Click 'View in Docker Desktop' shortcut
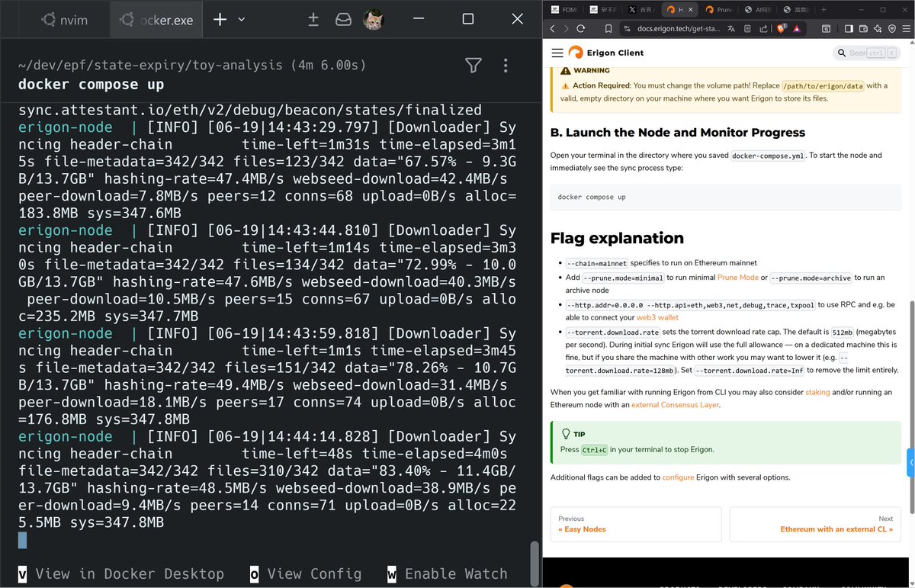The height and width of the screenshot is (588, 915). coord(121,574)
